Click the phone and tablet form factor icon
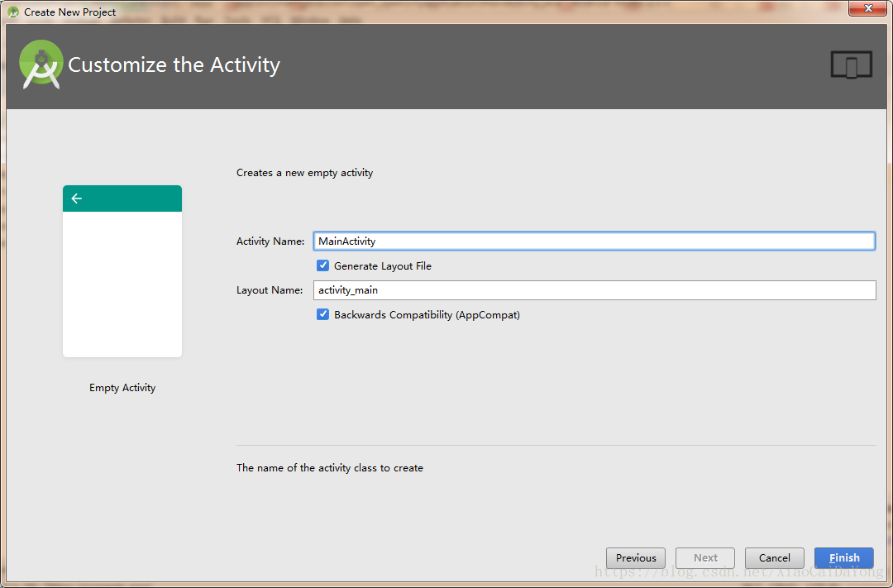The height and width of the screenshot is (588, 893). tap(852, 65)
